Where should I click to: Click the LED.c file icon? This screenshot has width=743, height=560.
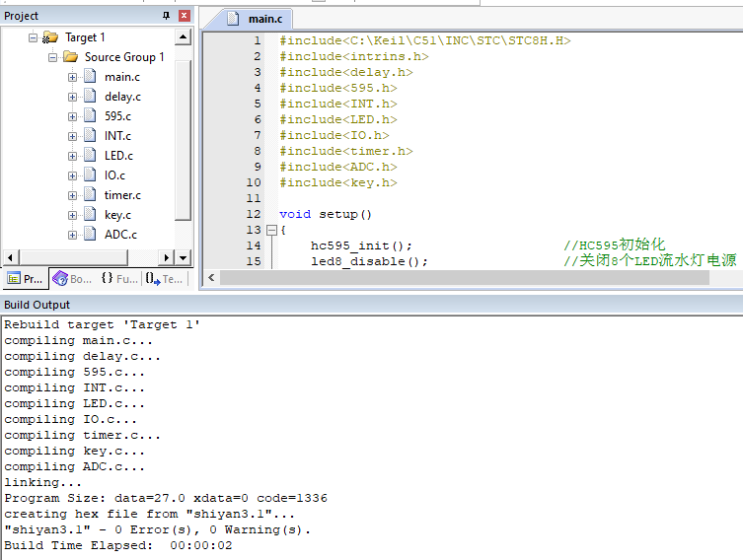90,155
